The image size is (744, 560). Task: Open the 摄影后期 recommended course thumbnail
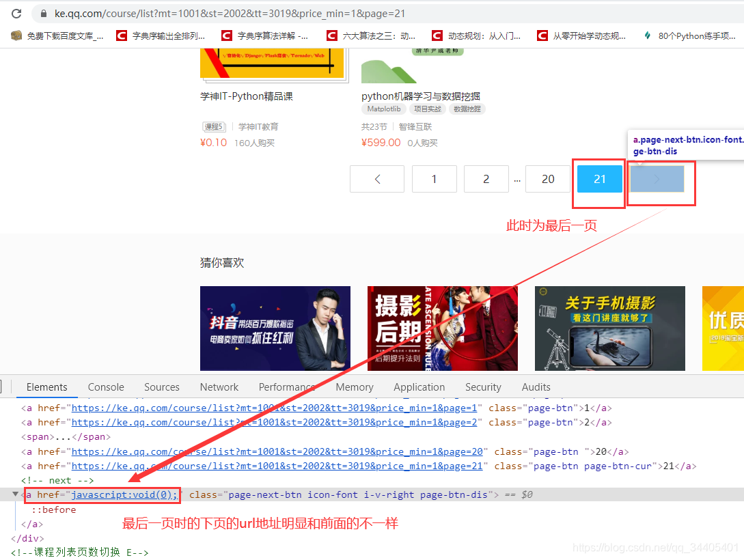pyautogui.click(x=442, y=328)
